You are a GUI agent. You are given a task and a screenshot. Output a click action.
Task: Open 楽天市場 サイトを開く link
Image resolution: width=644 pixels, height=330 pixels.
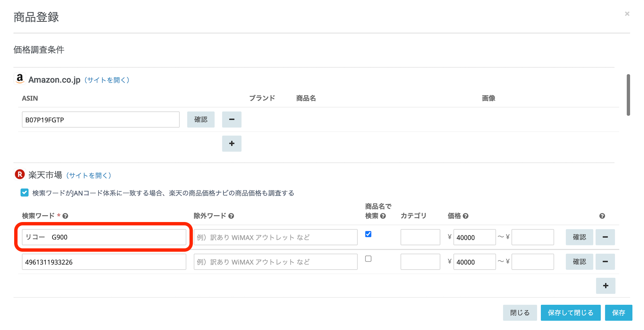click(x=88, y=175)
